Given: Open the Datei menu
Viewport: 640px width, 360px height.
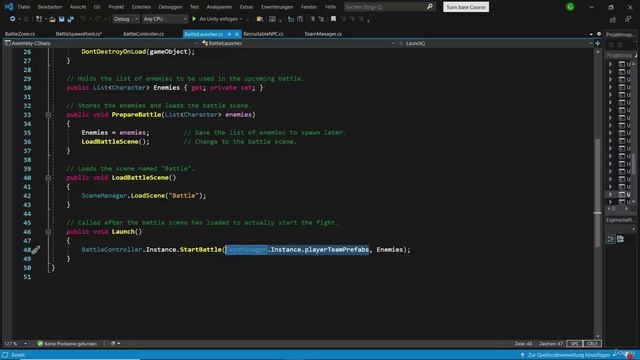Looking at the screenshot, I should pos(24,7).
